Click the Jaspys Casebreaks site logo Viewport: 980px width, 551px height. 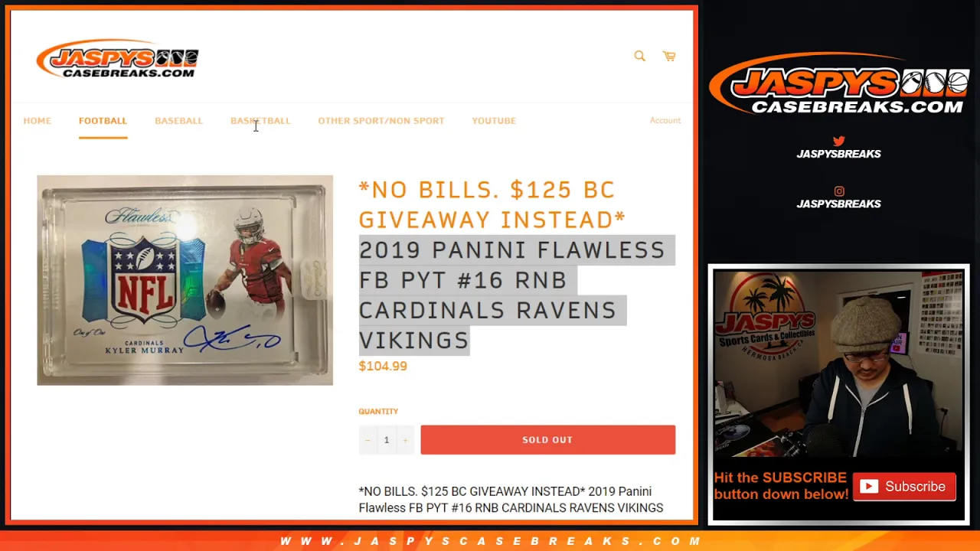tap(117, 59)
